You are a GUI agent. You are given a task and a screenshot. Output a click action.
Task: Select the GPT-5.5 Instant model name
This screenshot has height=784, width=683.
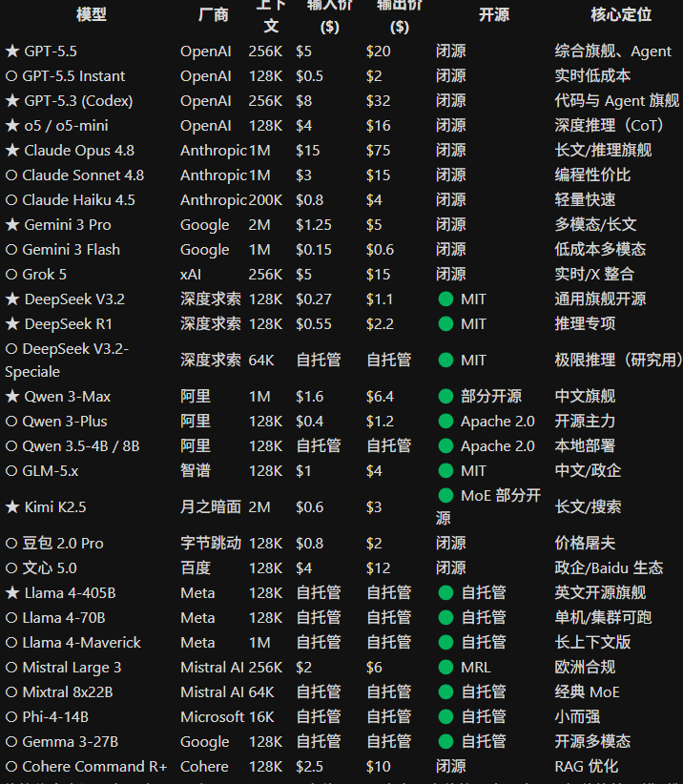pyautogui.click(x=73, y=76)
